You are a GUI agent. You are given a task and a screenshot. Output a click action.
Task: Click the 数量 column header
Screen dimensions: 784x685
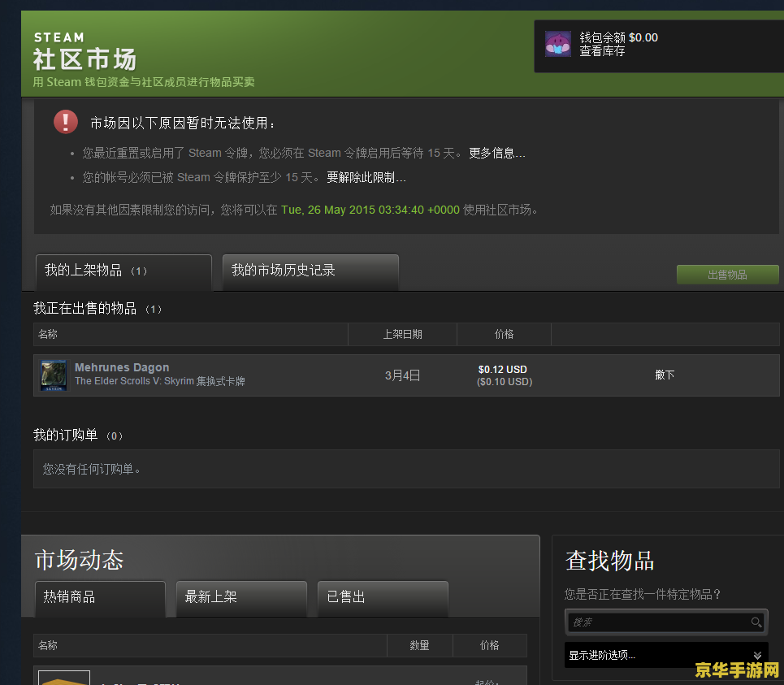click(x=419, y=645)
